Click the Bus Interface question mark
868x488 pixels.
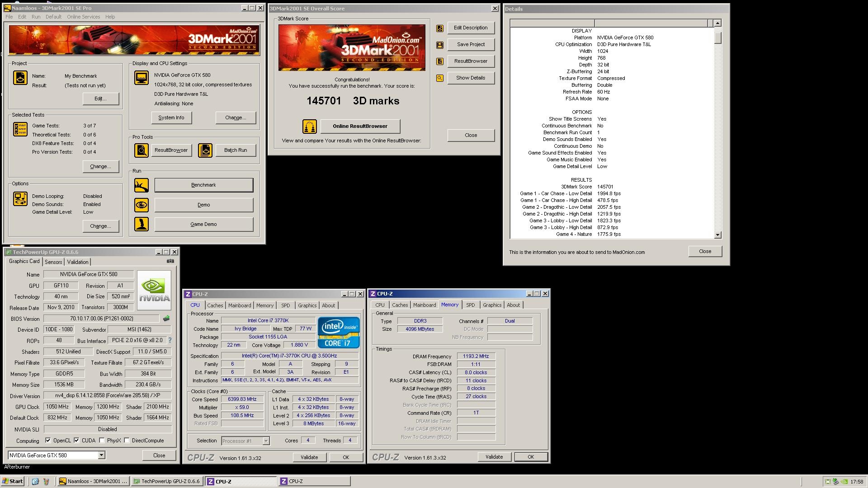[170, 341]
